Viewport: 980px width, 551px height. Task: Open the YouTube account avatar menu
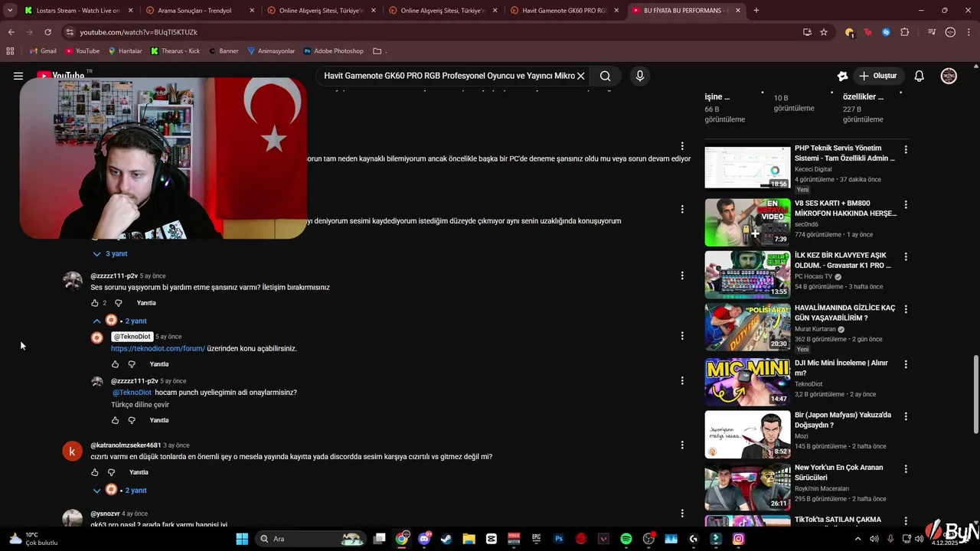tap(949, 76)
